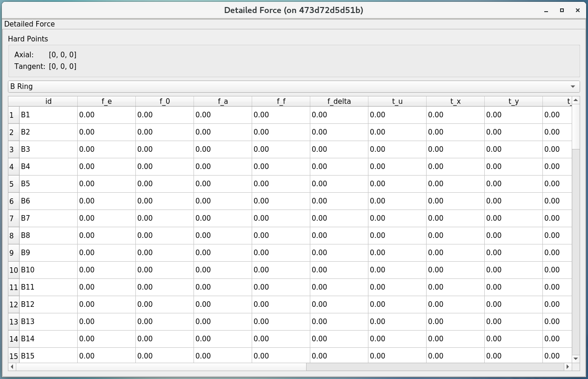The width and height of the screenshot is (588, 379).
Task: Close the Detailed Force window
Action: (578, 10)
